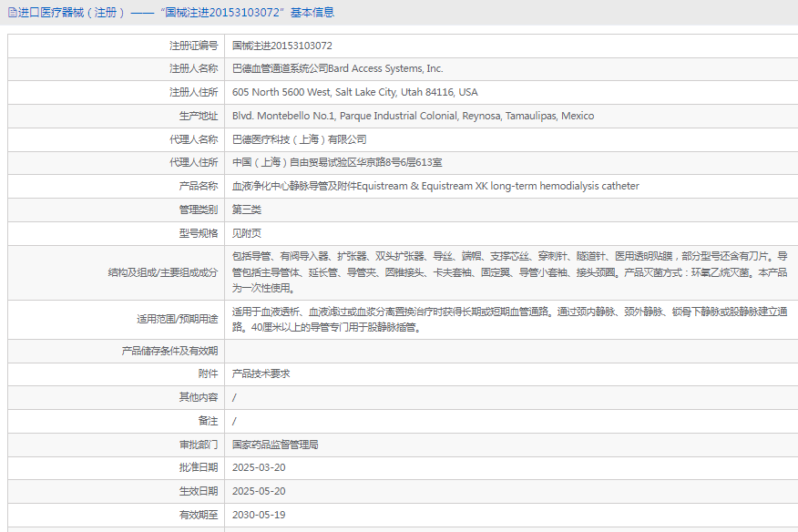Select the slash value in the 备注 row
Image resolution: width=798 pixels, height=532 pixels.
point(234,422)
